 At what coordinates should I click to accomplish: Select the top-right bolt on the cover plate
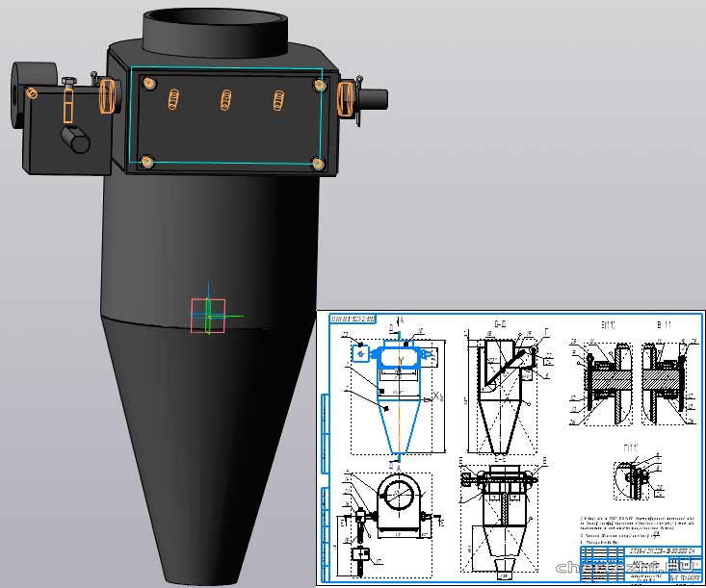click(319, 86)
